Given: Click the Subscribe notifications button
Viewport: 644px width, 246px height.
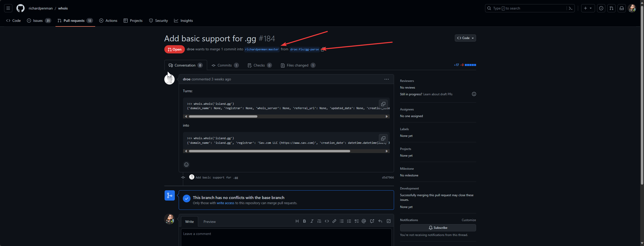Looking at the screenshot, I should pos(438,228).
